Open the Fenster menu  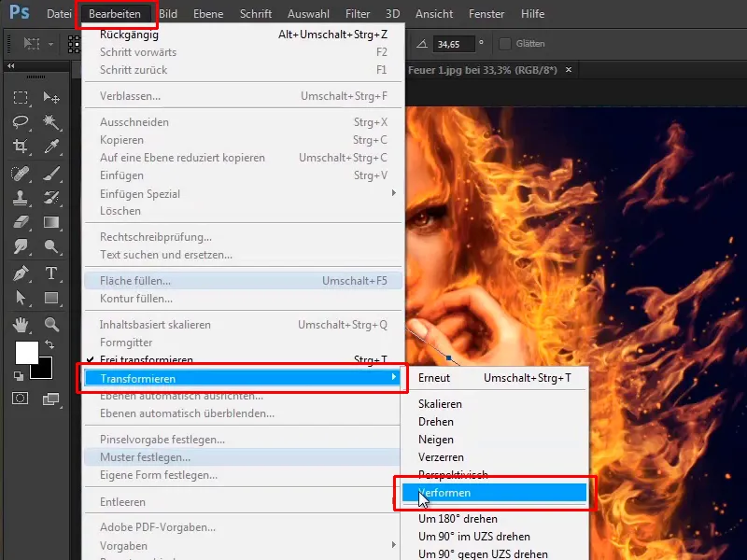click(486, 14)
